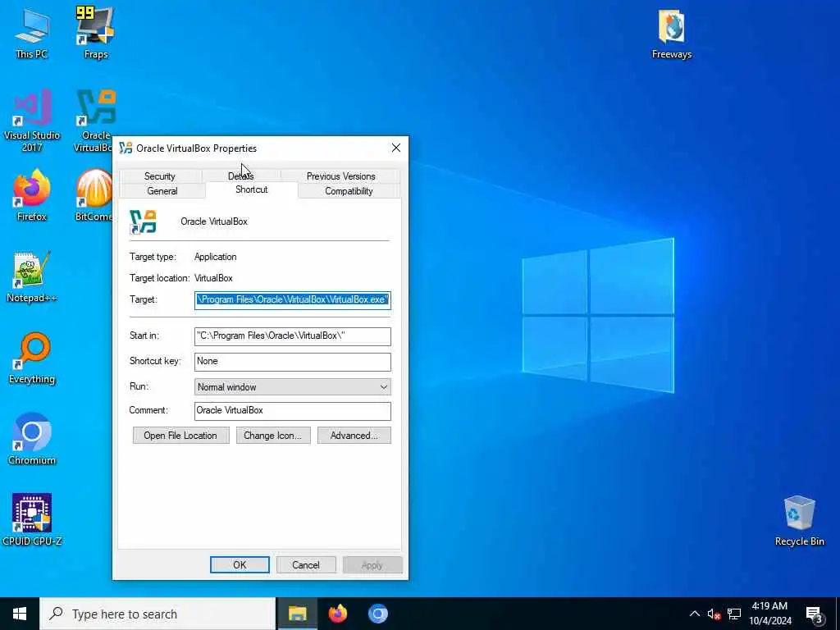Open File Explorer from the taskbar
The width and height of the screenshot is (840, 630).
point(297,614)
